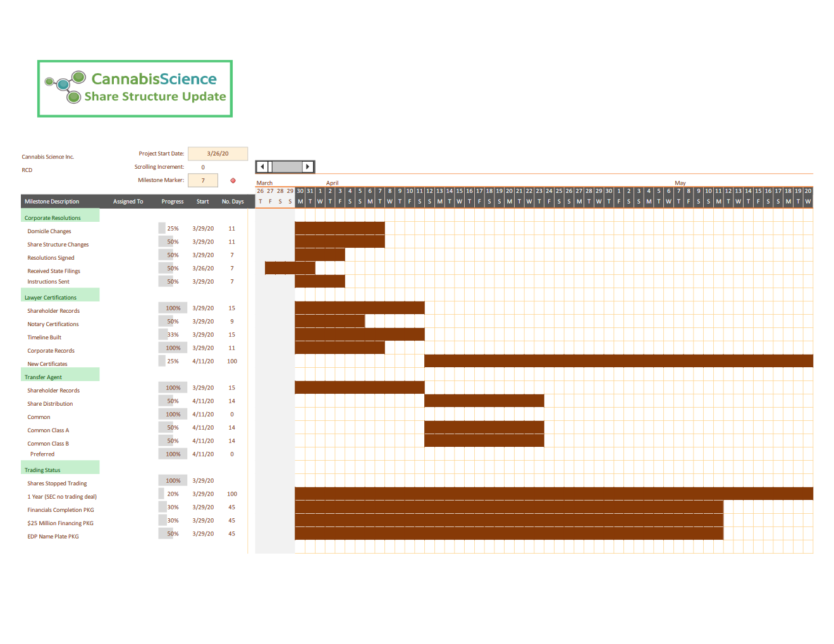The image size is (834, 644).
Task: Click the left scroll arrow on the timeline scrollbar
Action: (x=262, y=166)
